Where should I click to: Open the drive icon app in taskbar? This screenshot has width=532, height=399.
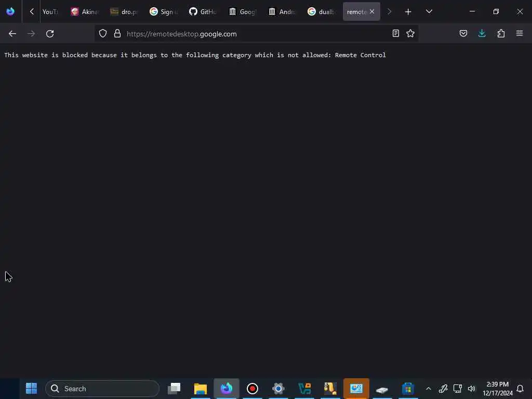pyautogui.click(x=382, y=389)
